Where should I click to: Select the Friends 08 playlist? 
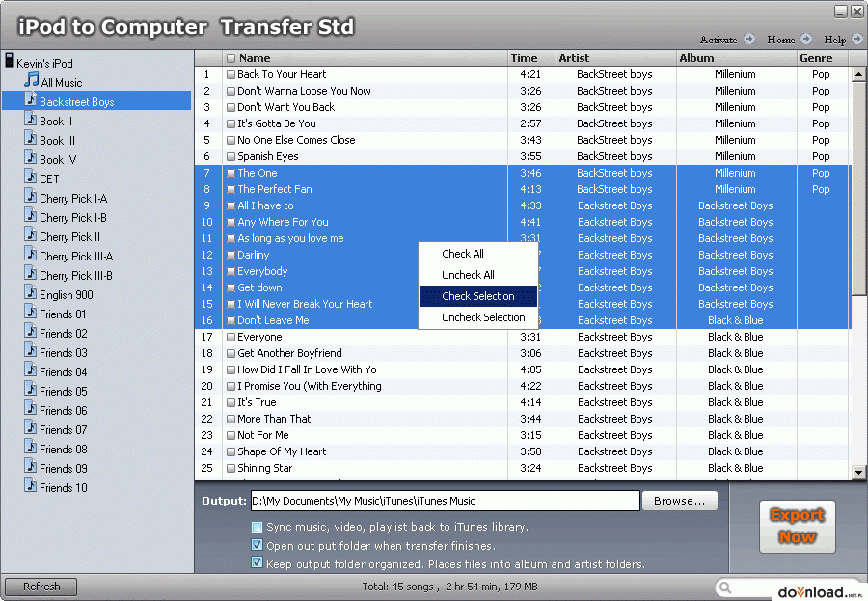click(63, 450)
